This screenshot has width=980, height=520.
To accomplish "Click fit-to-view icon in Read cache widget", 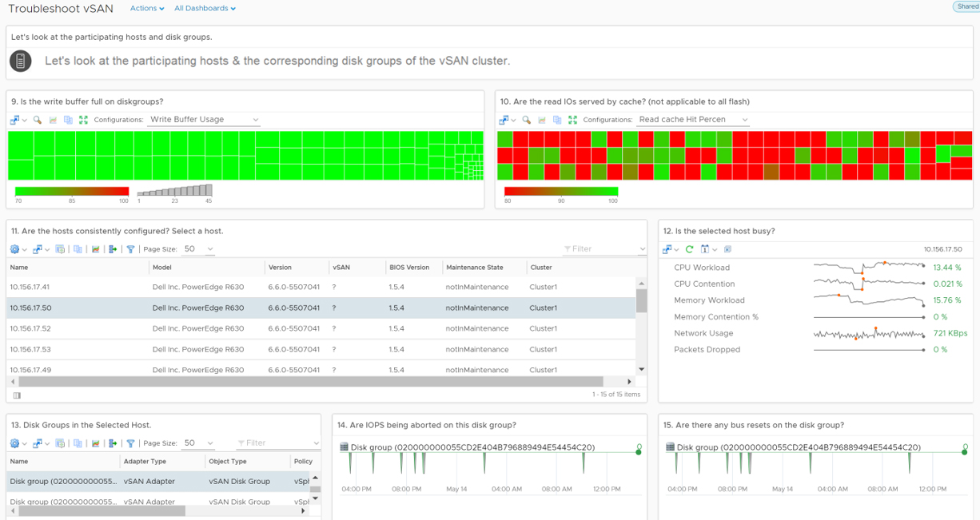I will click(x=572, y=120).
